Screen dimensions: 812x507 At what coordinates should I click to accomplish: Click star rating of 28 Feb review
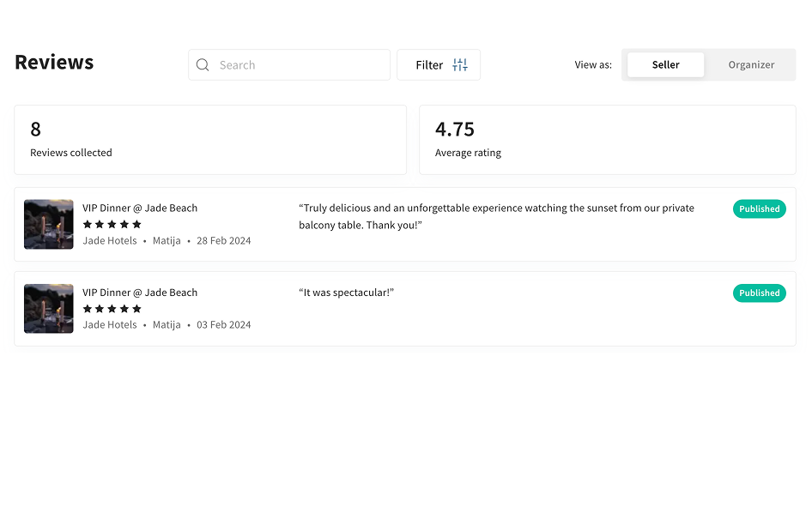[112, 225]
